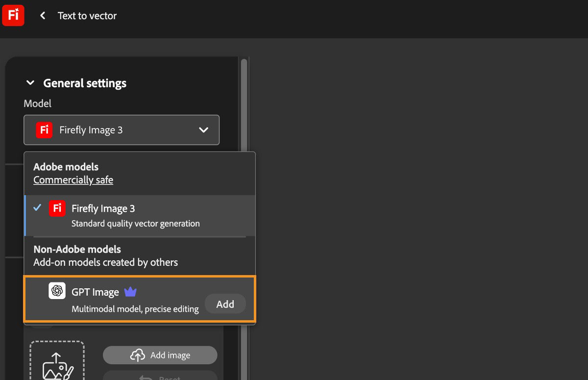The height and width of the screenshot is (380, 588).
Task: Collapse the General settings section
Action: click(x=30, y=83)
